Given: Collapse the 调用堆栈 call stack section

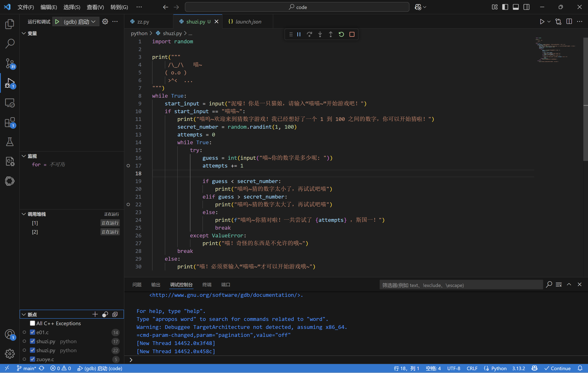Looking at the screenshot, I should tap(24, 214).
